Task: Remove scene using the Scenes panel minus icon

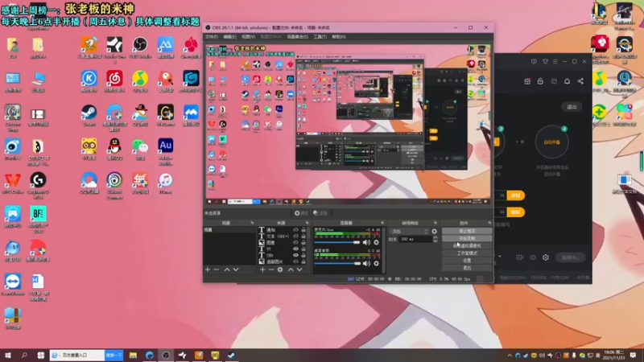Action: [x=217, y=269]
